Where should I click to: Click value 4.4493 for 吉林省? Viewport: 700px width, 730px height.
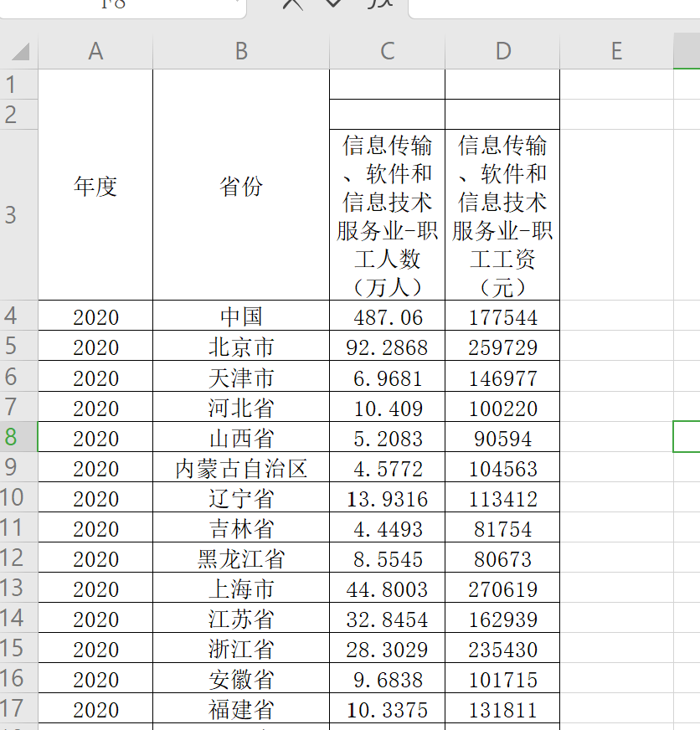pyautogui.click(x=387, y=527)
